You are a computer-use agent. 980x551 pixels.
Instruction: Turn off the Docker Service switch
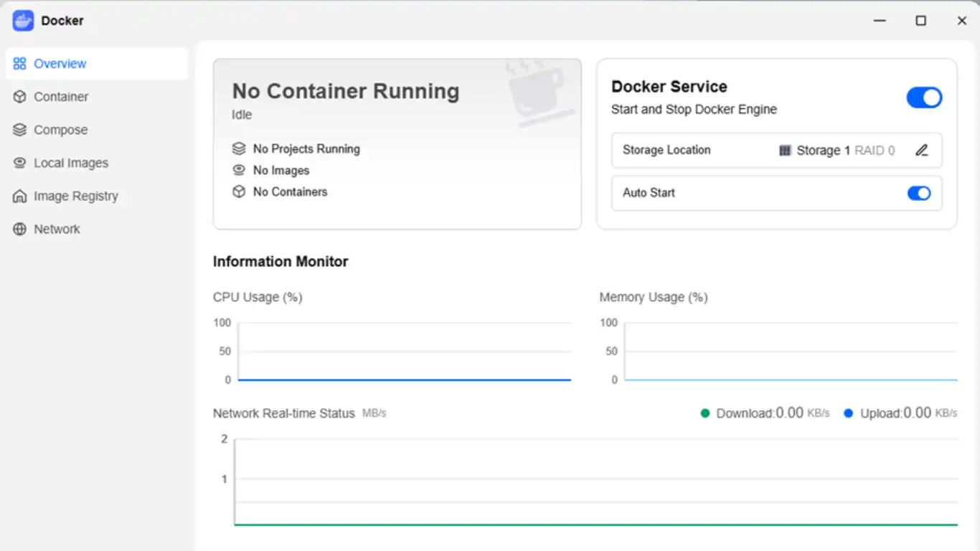click(x=924, y=98)
